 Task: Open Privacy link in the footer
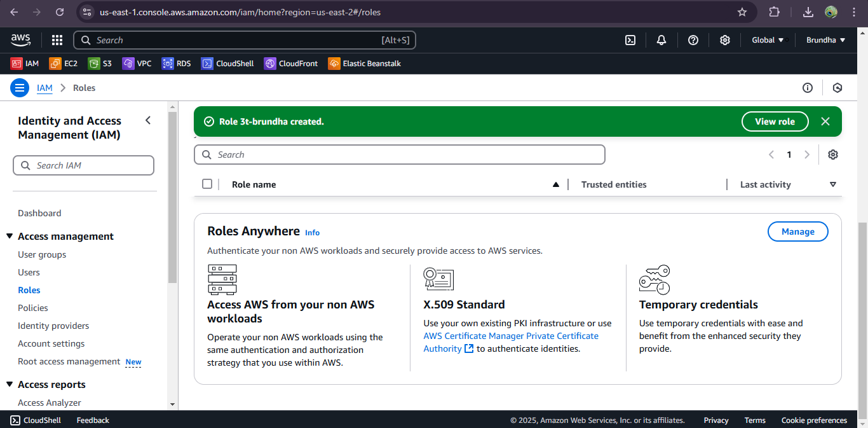pyautogui.click(x=716, y=420)
